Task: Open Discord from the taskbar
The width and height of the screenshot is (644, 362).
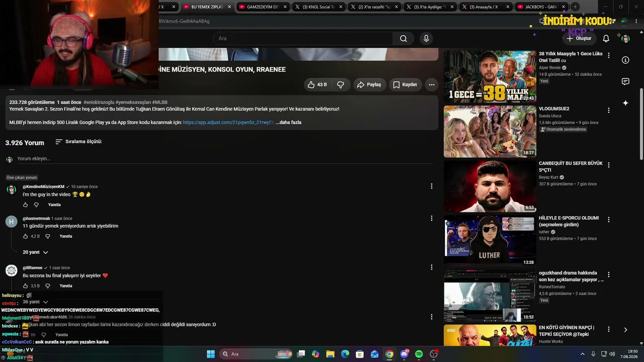Action: click(x=404, y=354)
